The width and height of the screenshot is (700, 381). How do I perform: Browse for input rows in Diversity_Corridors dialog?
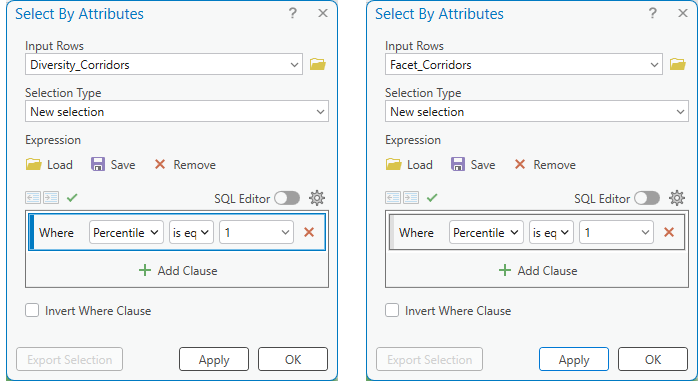(317, 64)
